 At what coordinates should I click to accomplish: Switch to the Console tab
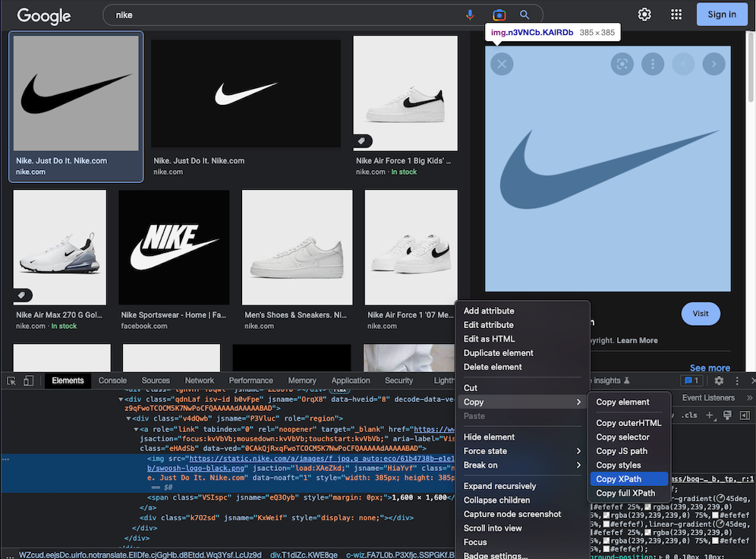click(x=112, y=381)
